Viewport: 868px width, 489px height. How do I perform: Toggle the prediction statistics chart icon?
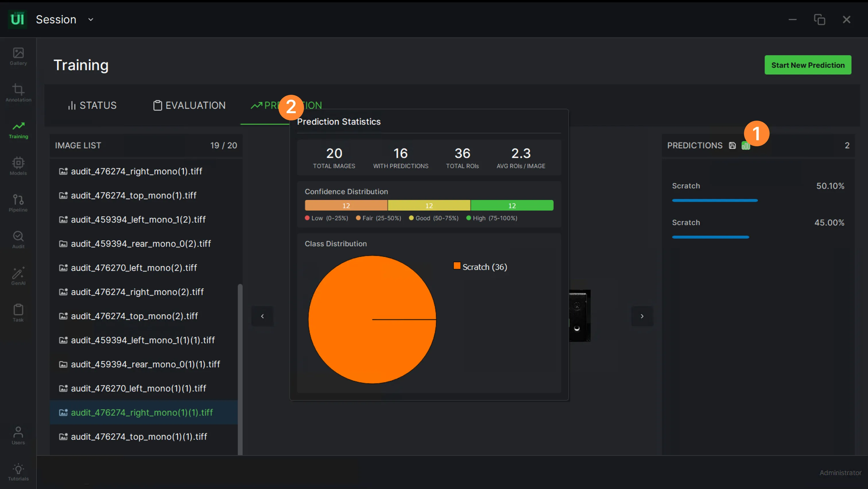(x=746, y=145)
